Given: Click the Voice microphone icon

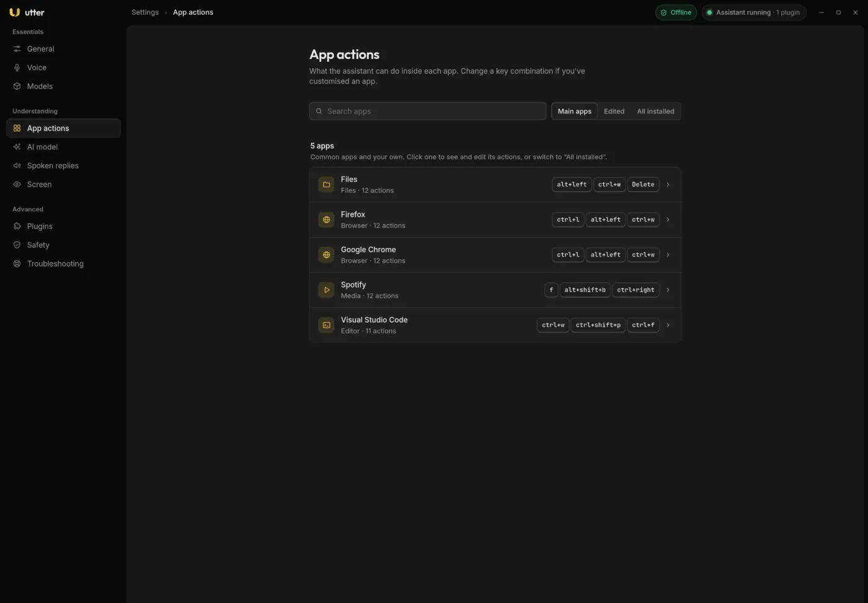Looking at the screenshot, I should click(17, 68).
